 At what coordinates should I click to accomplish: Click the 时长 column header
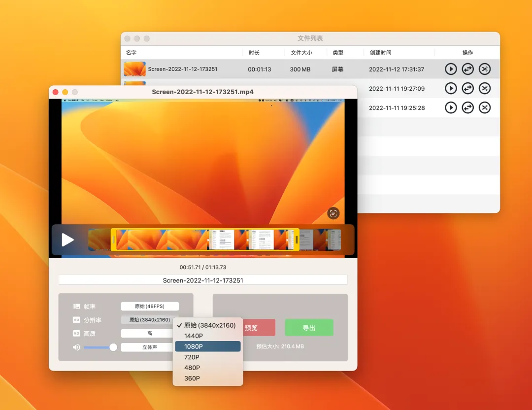(254, 53)
